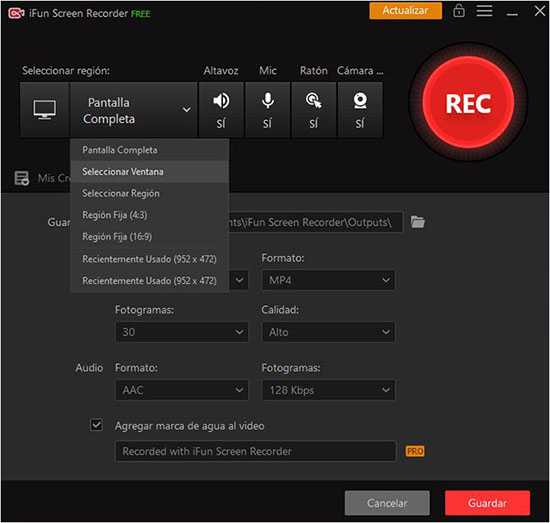Screen dimensions: 550x523
Task: Toggle the Altavoz speaker recording
Action: pos(221,110)
